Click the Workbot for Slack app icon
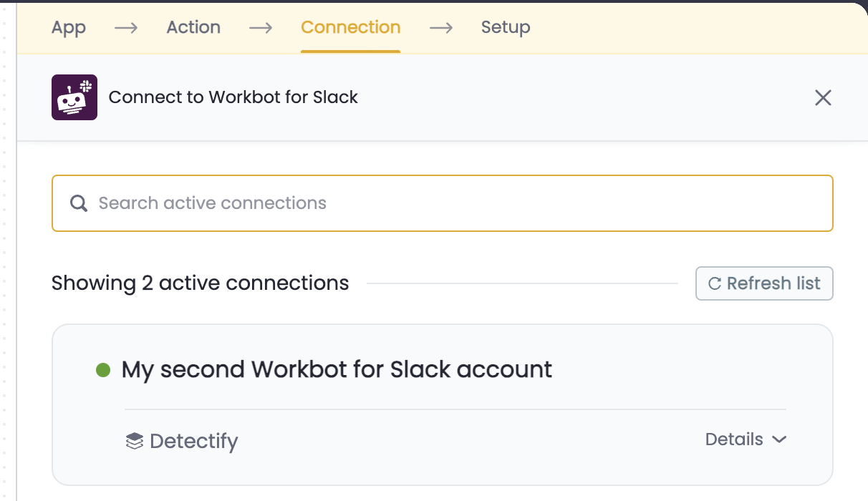The height and width of the screenshot is (501, 868). click(x=74, y=97)
